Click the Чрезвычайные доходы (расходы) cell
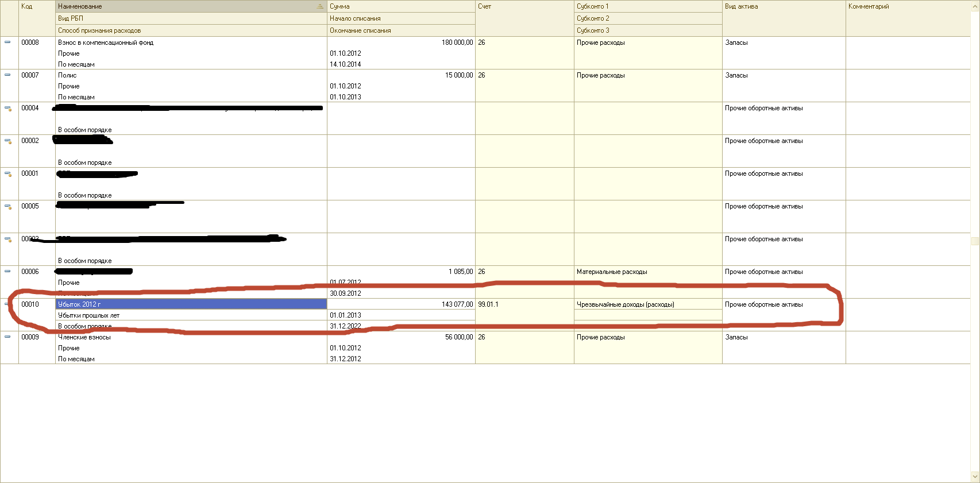The height and width of the screenshot is (483, 980). (625, 304)
